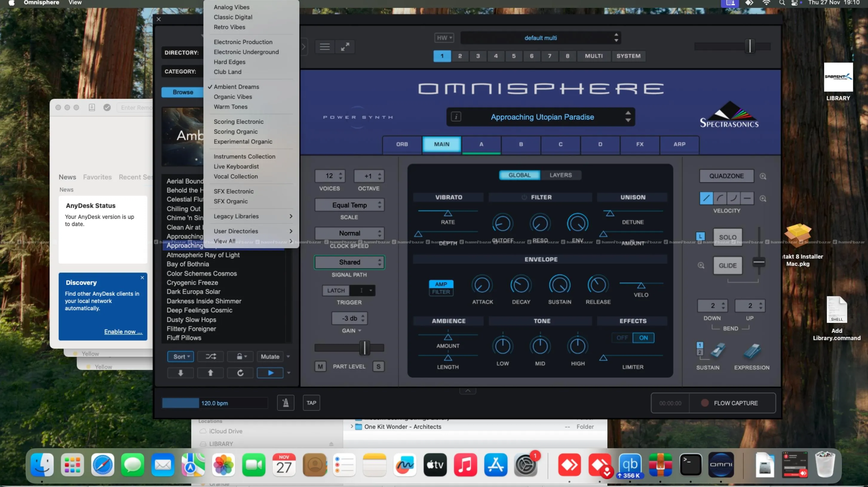Click the fullscreen expand arrows icon
Screen dimensions: 868x487
345,47
